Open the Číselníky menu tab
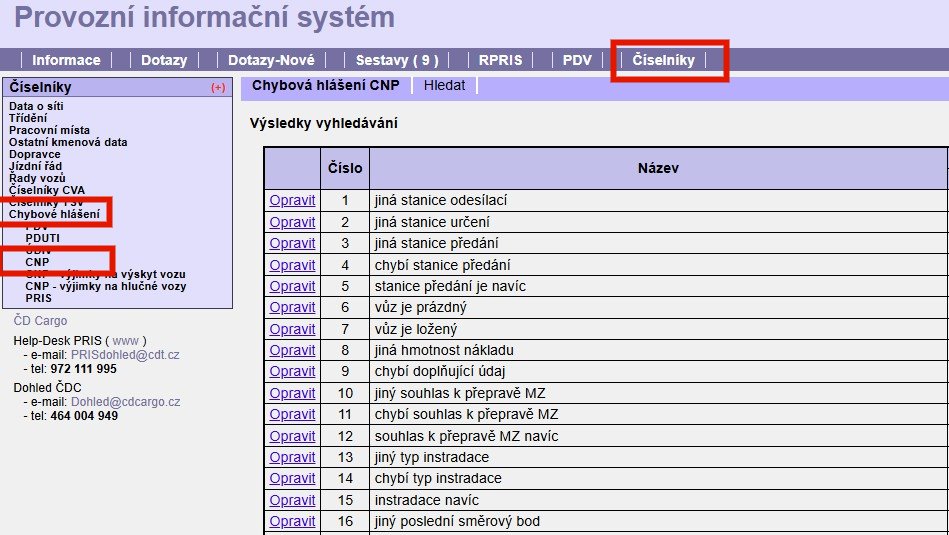Viewport: 949px width, 535px height. tap(663, 60)
